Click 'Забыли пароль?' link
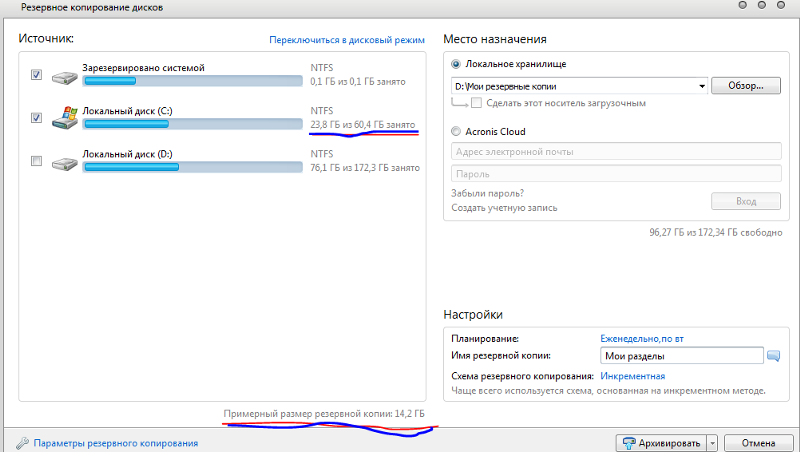Image resolution: width=800 pixels, height=452 pixels. coord(487,193)
